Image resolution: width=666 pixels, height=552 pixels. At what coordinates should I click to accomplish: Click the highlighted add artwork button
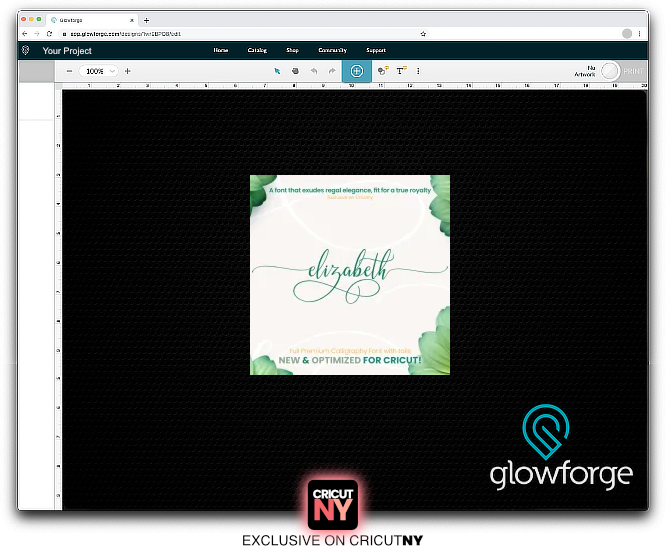pos(357,71)
